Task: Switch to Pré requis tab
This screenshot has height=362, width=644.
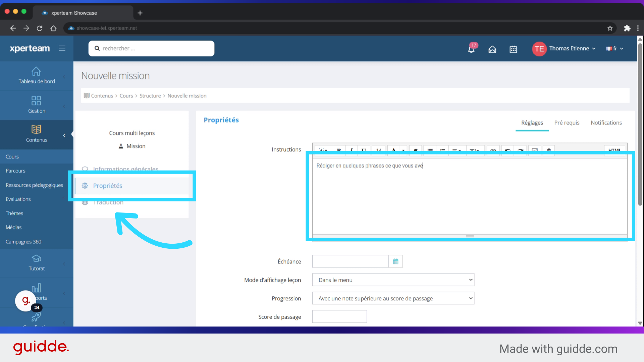Action: pyautogui.click(x=567, y=123)
